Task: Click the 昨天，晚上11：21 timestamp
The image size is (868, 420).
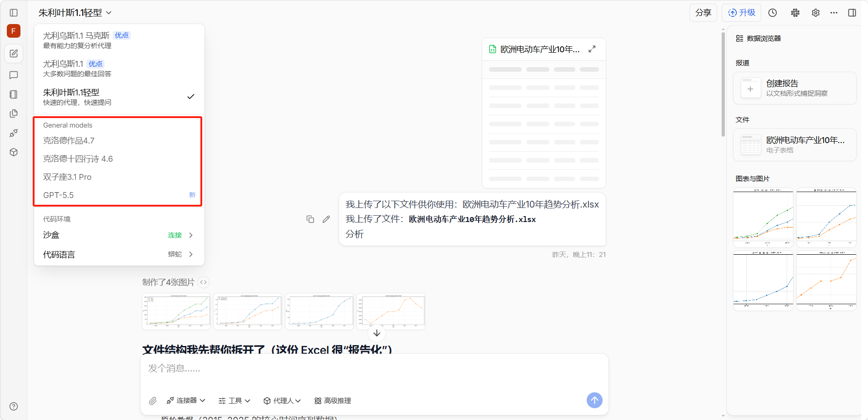Action: click(579, 255)
